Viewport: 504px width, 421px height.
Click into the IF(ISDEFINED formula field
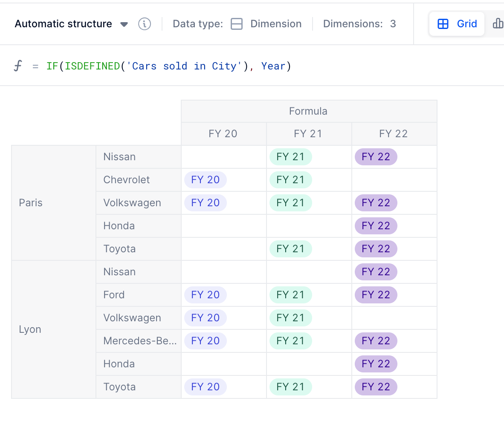(x=168, y=66)
